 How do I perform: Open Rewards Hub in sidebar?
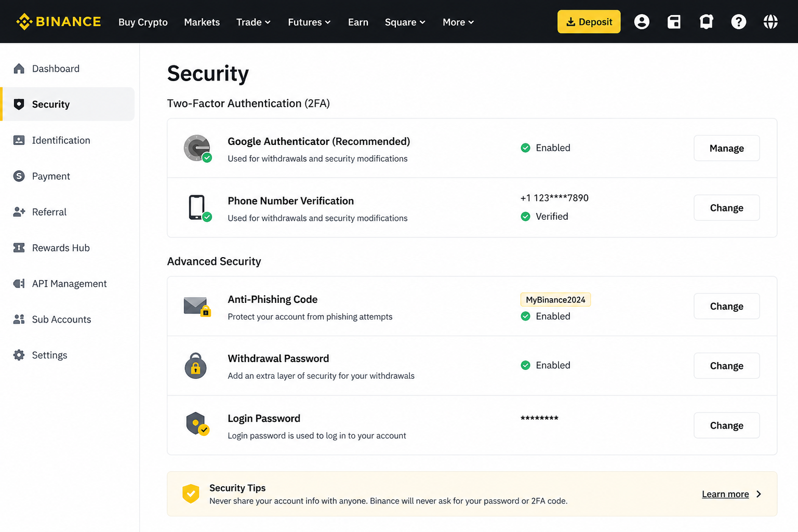(68, 248)
